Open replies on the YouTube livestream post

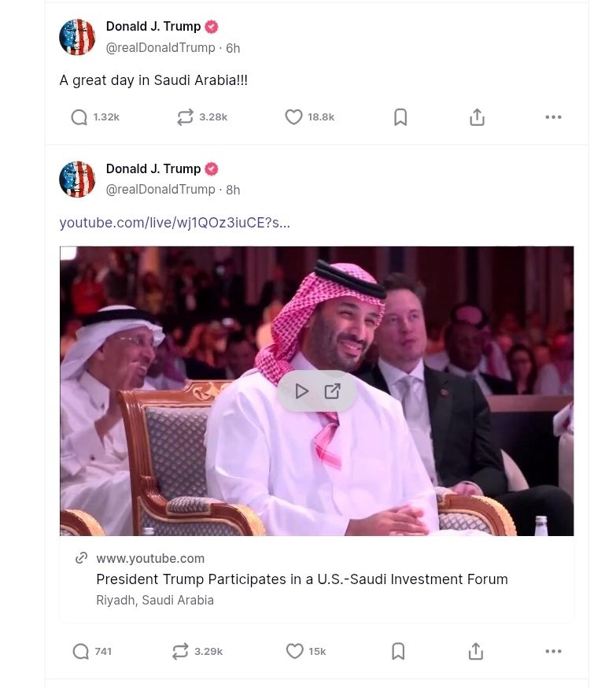[x=79, y=651]
